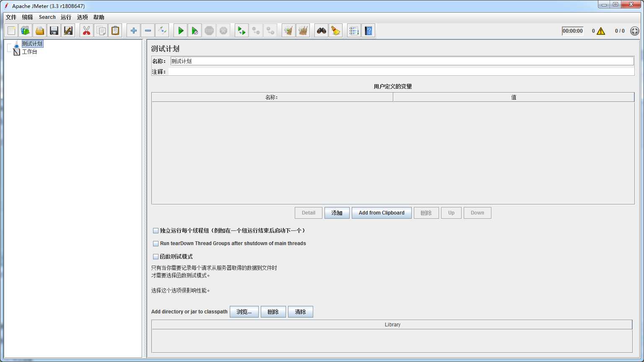Open Function Helper list icon
Image resolution: width=644 pixels, height=362 pixels.
pyautogui.click(x=354, y=31)
